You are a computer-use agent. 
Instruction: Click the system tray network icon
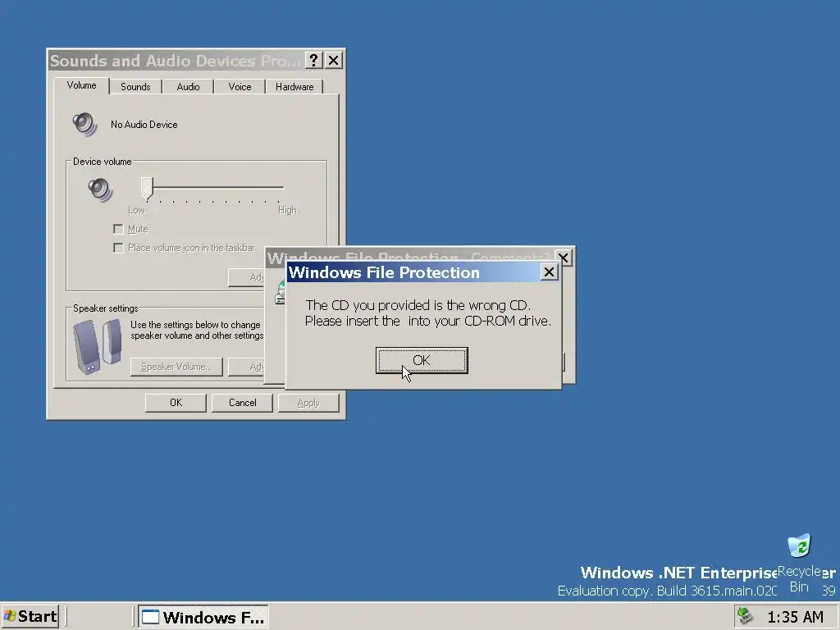click(x=745, y=616)
